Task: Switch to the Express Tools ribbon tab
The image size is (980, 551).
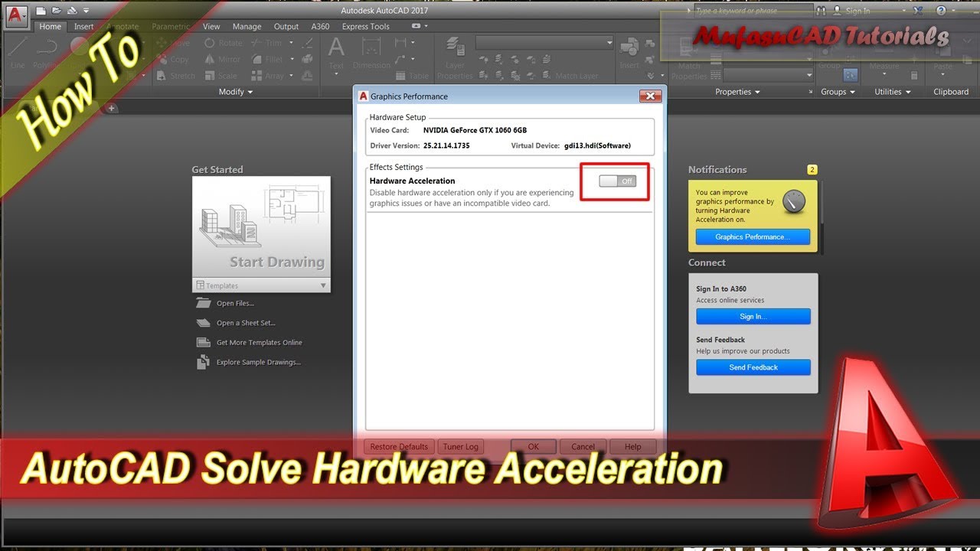Action: pyautogui.click(x=366, y=27)
